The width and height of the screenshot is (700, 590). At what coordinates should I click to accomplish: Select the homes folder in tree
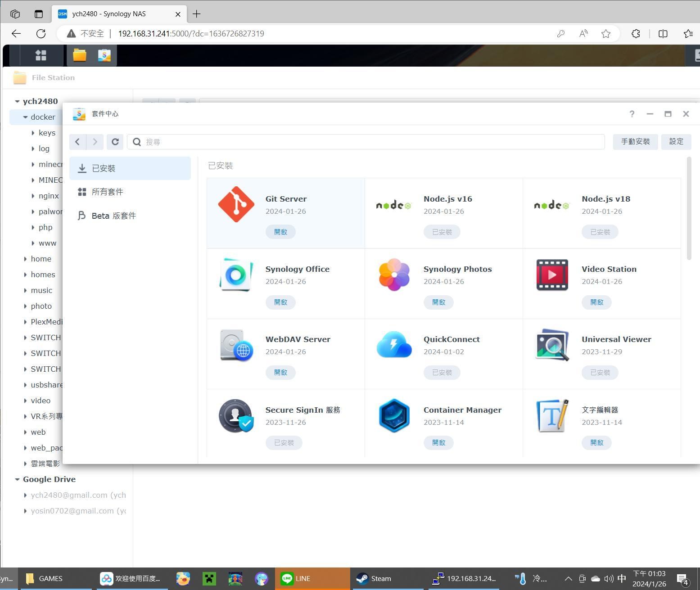[43, 275]
